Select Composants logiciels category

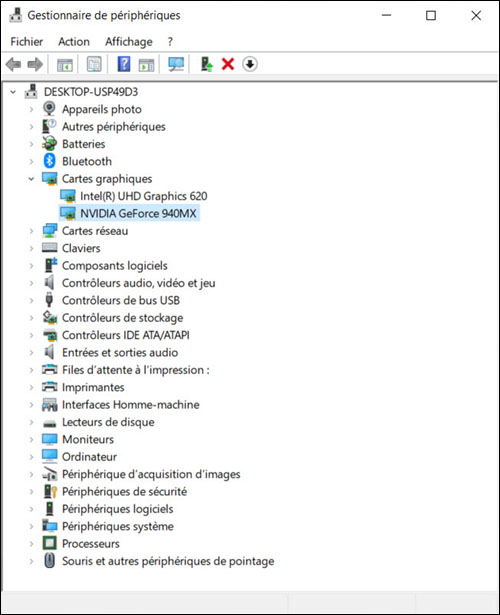[115, 266]
